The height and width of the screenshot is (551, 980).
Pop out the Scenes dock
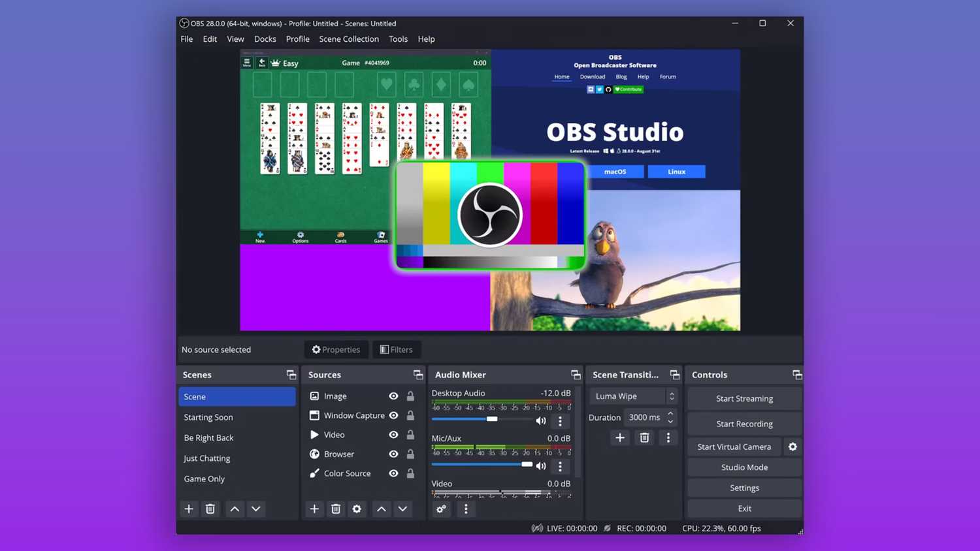click(291, 375)
